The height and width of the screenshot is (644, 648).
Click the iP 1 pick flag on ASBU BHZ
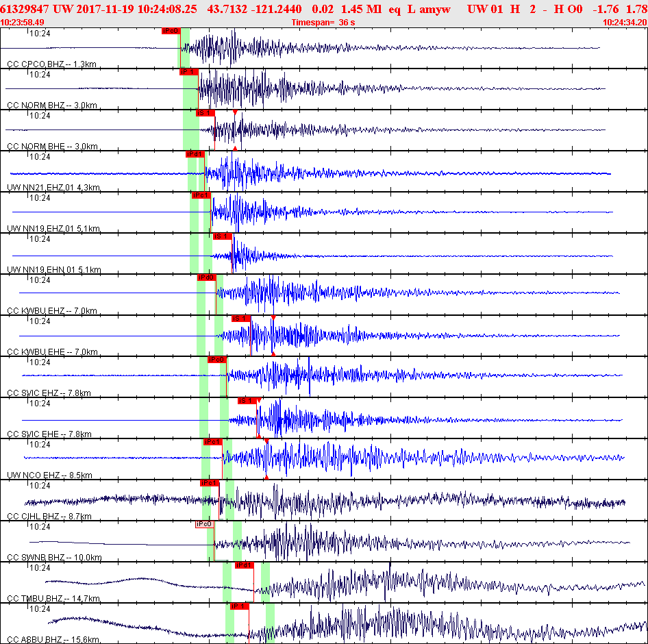point(240,606)
